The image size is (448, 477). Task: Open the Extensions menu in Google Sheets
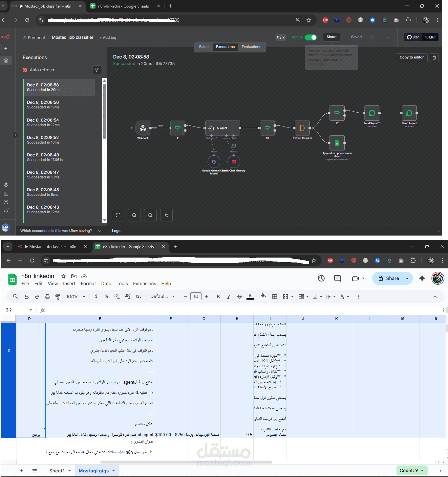pyautogui.click(x=144, y=284)
